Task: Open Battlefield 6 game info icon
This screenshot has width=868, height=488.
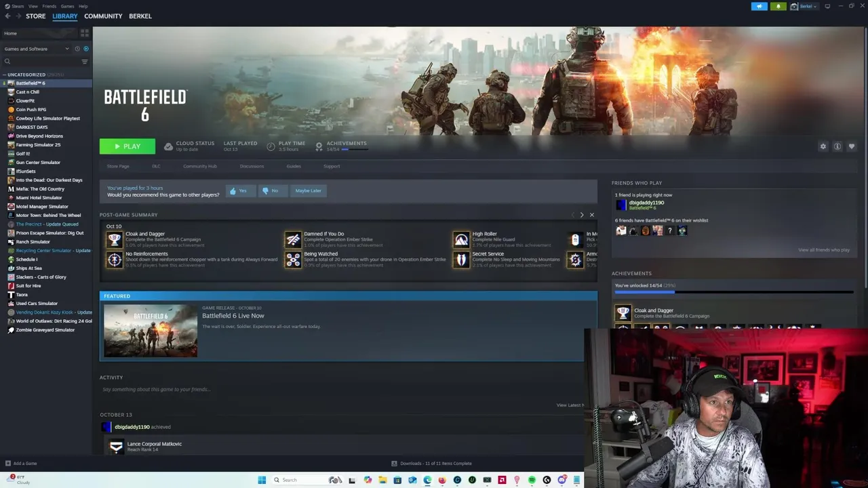Action: (837, 146)
